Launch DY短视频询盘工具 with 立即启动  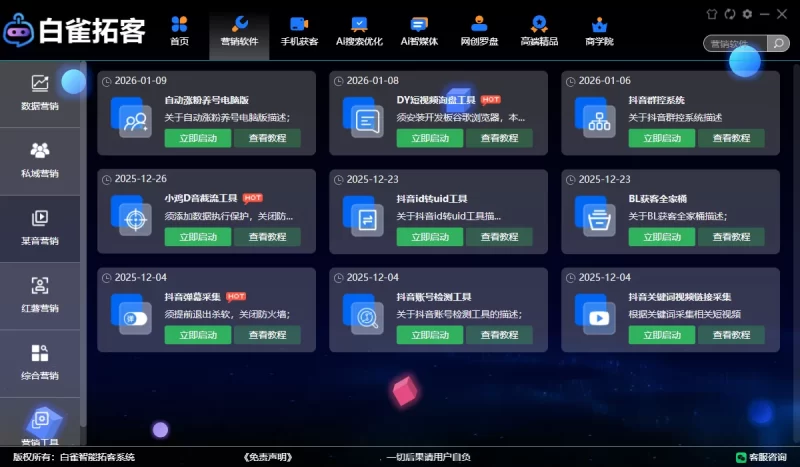pyautogui.click(x=430, y=138)
